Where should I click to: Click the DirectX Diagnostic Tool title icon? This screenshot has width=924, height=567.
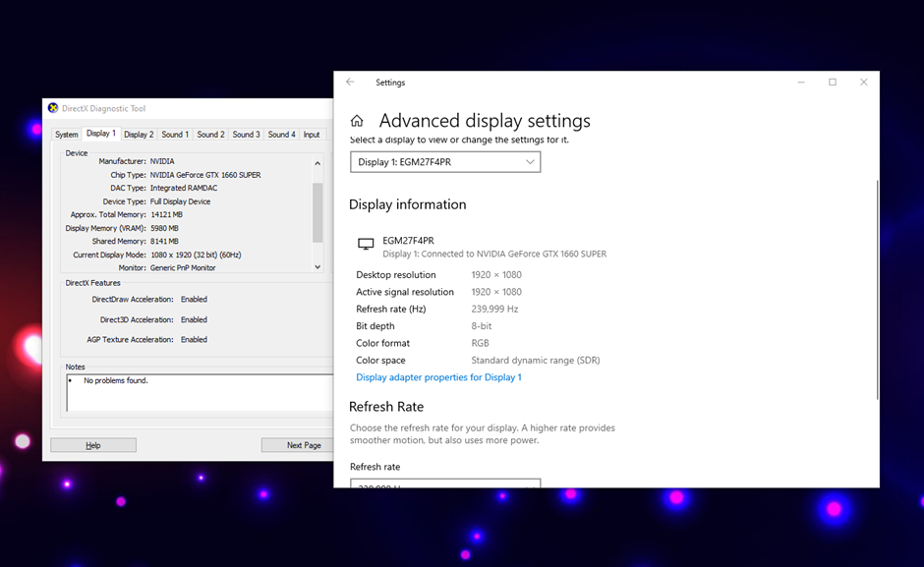[53, 108]
